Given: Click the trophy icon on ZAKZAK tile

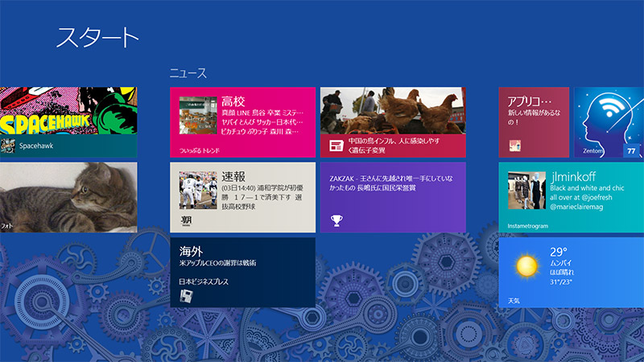Looking at the screenshot, I should point(337,220).
